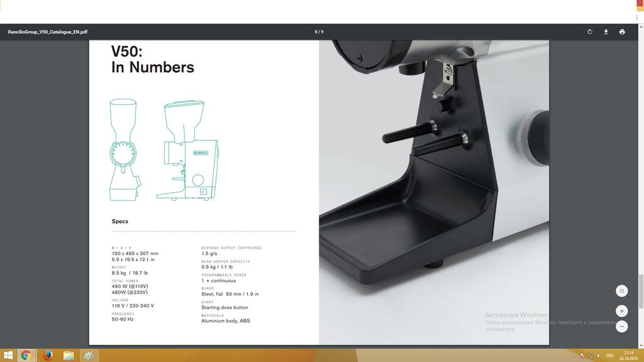Click the file title RancilioGroup_V50_Catalogue_EN.pdf
The height and width of the screenshot is (362, 644).
tap(48, 31)
